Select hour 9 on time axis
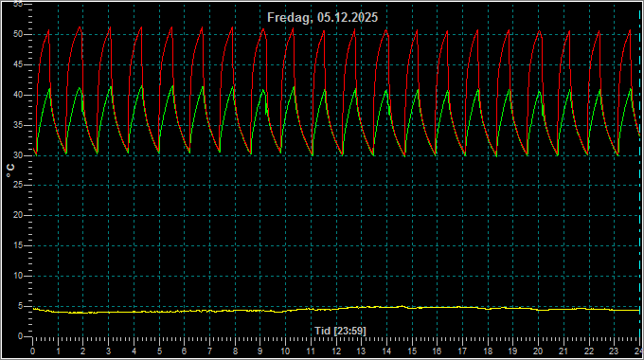 260,351
